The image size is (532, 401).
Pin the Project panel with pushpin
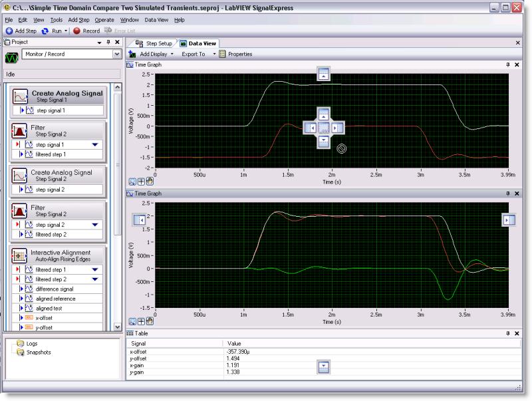[x=108, y=42]
